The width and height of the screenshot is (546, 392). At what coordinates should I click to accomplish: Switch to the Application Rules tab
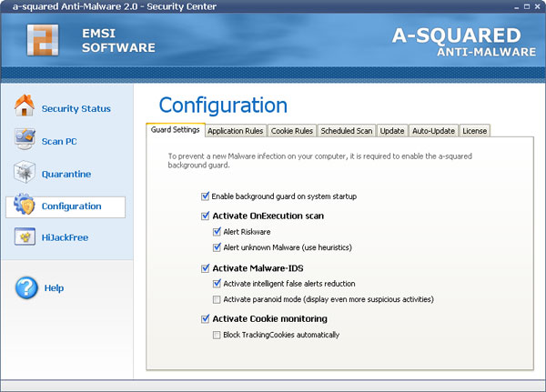click(x=236, y=131)
